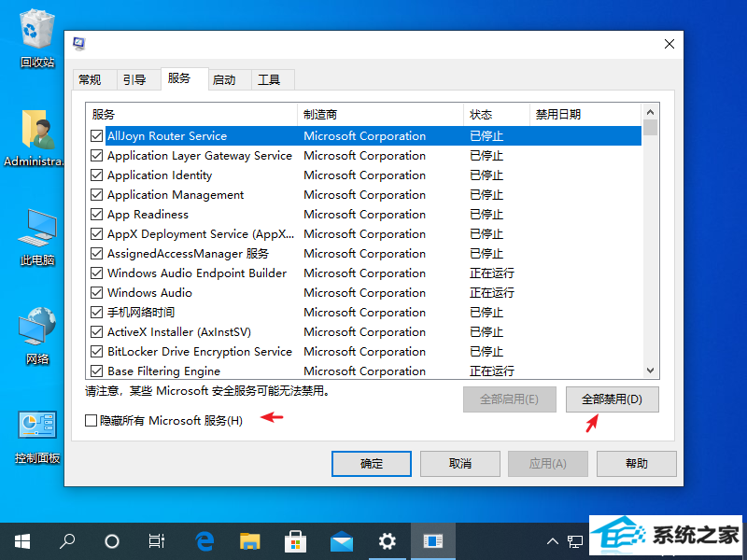Select the 手机网络时间 service row
747x560 pixels.
tap(364, 312)
